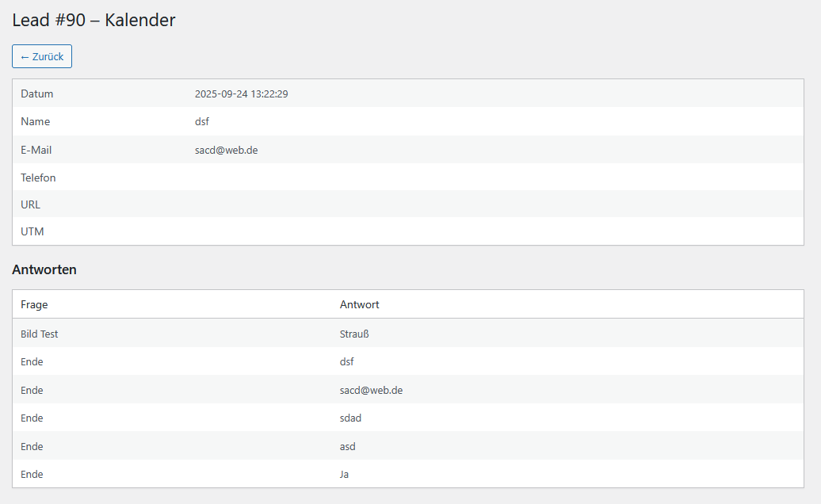This screenshot has height=504, width=821.
Task: Click the Frage column header
Action: 34,304
